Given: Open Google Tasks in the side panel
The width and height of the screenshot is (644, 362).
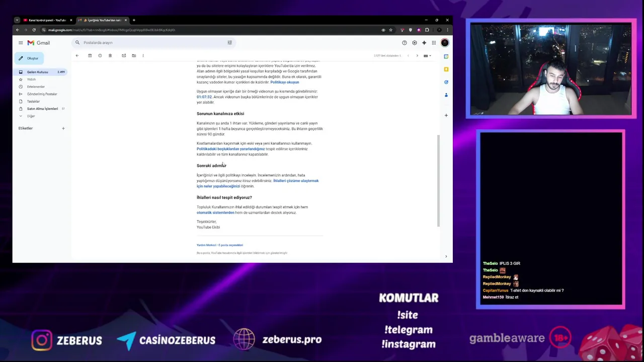Looking at the screenshot, I should tap(446, 82).
